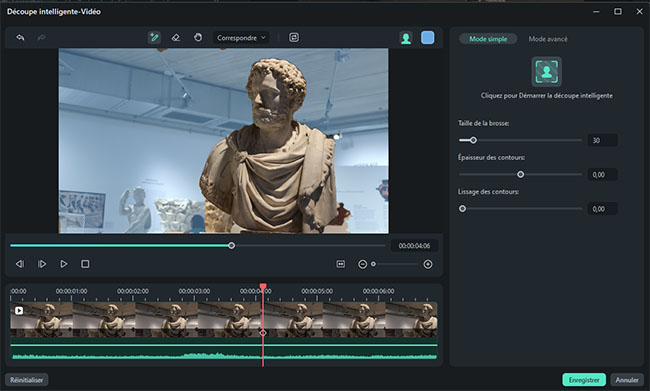Minimize the Découpe intelligente window

point(596,12)
